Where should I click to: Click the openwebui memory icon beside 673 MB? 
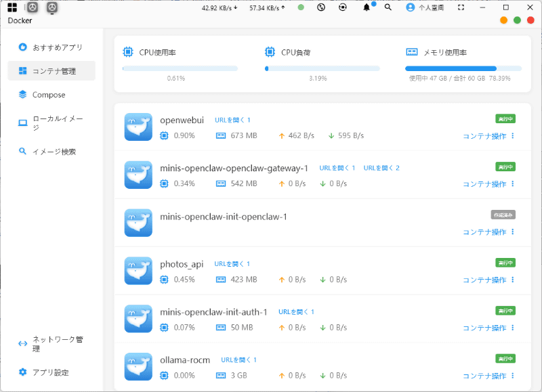pos(221,135)
